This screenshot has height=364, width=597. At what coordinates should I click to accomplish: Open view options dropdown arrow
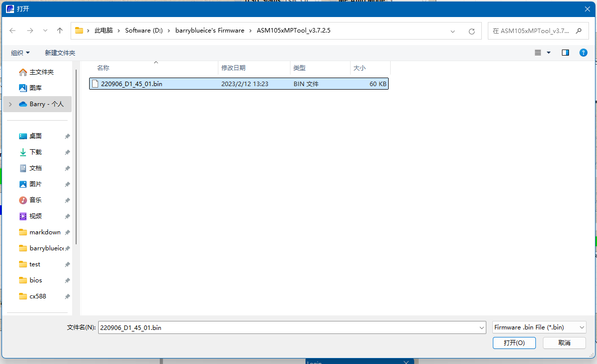[548, 53]
